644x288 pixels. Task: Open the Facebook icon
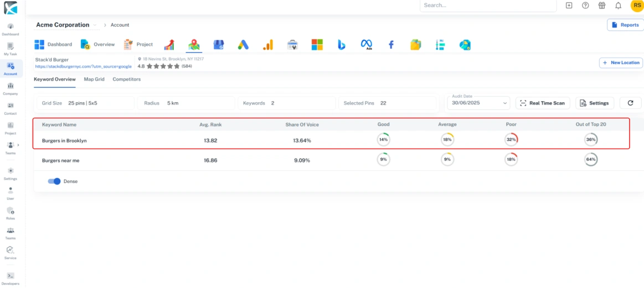(x=391, y=45)
